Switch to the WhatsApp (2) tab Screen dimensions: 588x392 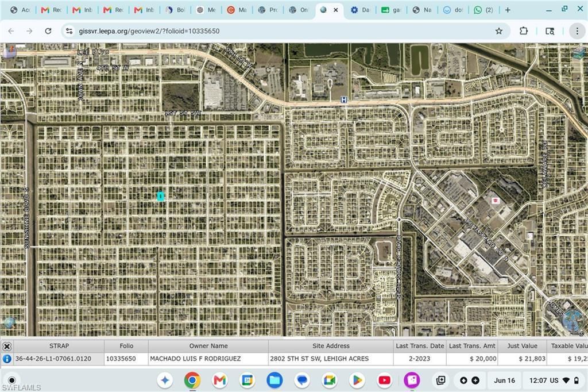tap(483, 10)
